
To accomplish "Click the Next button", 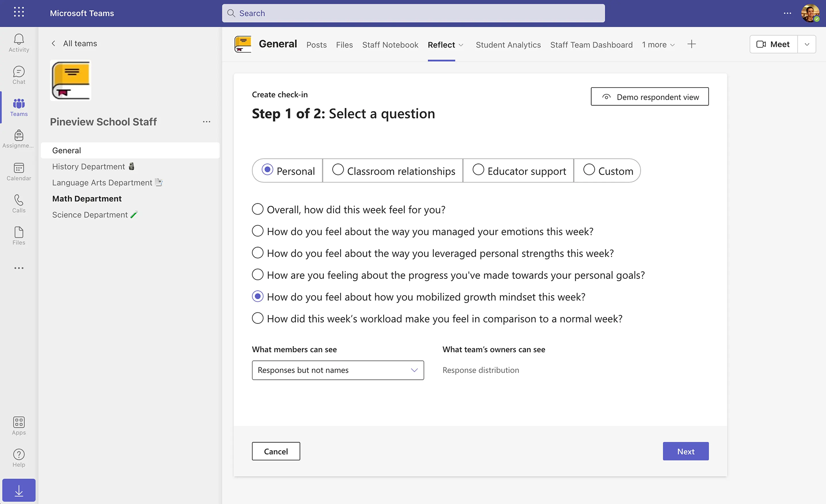I will (685, 451).
